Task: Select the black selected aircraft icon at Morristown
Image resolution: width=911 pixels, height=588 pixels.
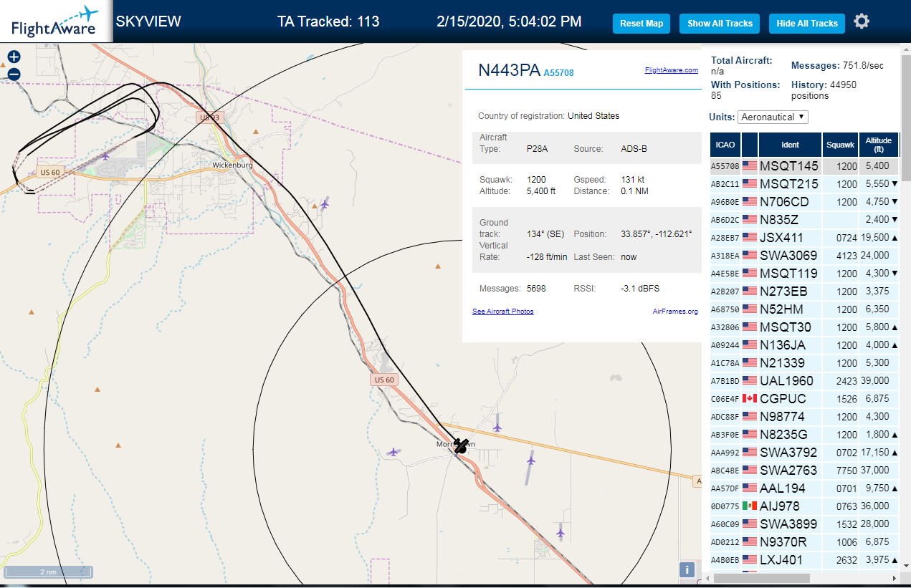Action: (460, 446)
